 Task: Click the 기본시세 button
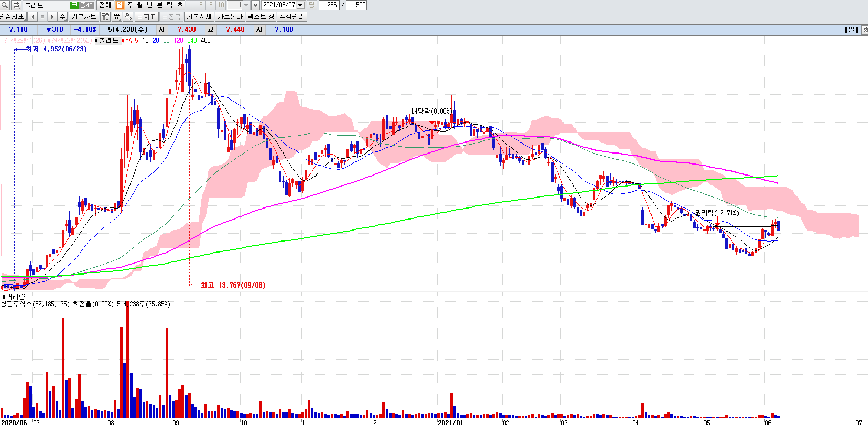coord(199,17)
